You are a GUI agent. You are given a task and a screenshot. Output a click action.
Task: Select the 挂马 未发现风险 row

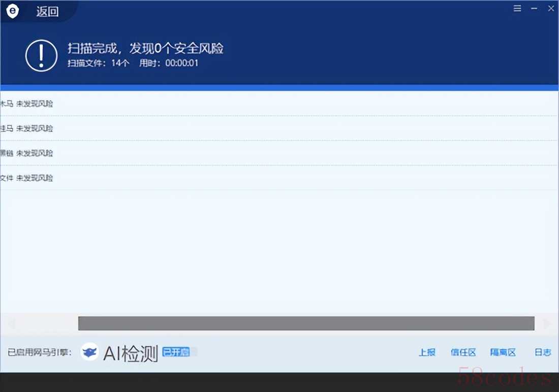tap(279, 128)
